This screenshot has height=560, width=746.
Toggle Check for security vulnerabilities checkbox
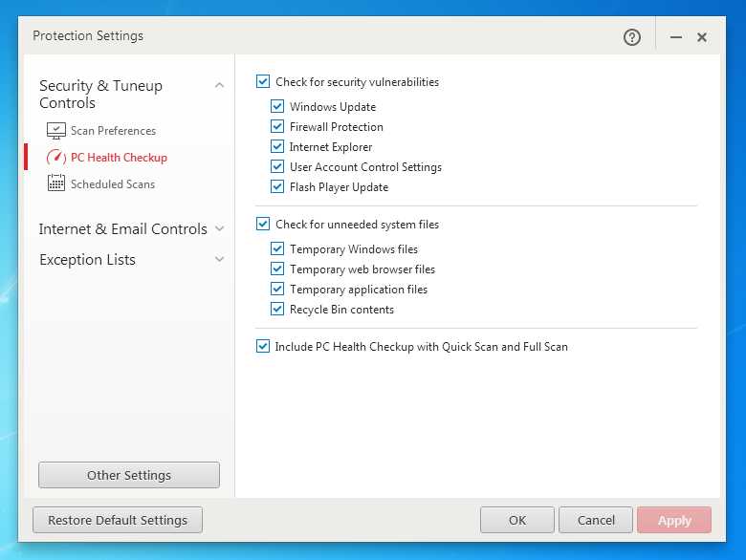tap(263, 82)
